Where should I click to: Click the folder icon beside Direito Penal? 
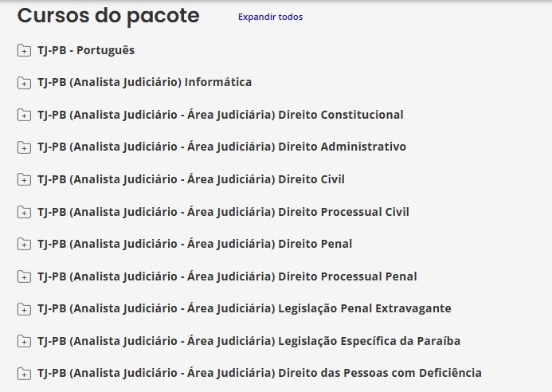click(x=24, y=245)
